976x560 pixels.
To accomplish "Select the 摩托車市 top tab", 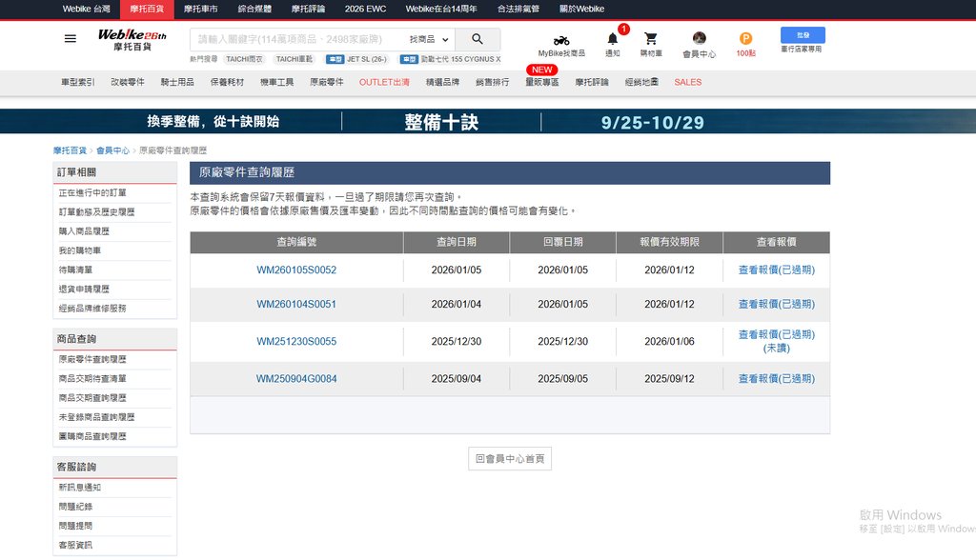I will pos(200,9).
